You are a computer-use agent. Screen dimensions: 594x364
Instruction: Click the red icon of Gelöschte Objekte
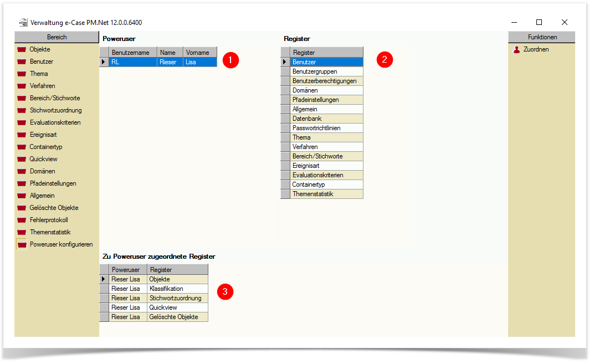pos(22,208)
